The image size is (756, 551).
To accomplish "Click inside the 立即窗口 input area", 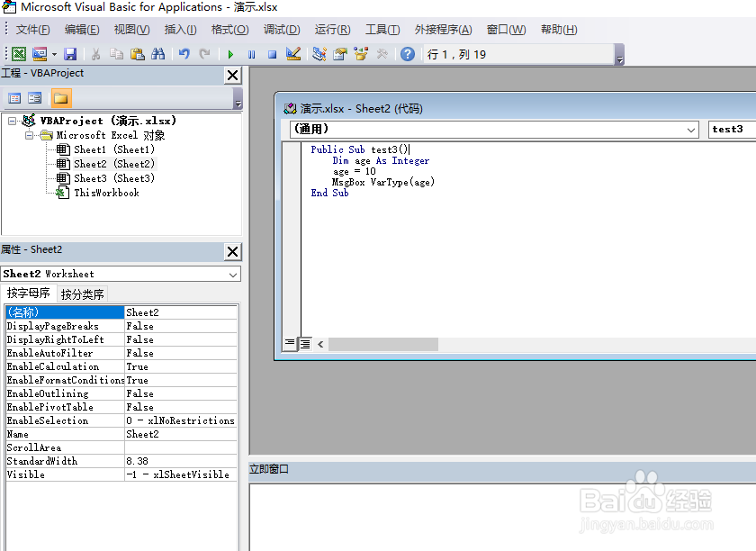I will point(502,517).
